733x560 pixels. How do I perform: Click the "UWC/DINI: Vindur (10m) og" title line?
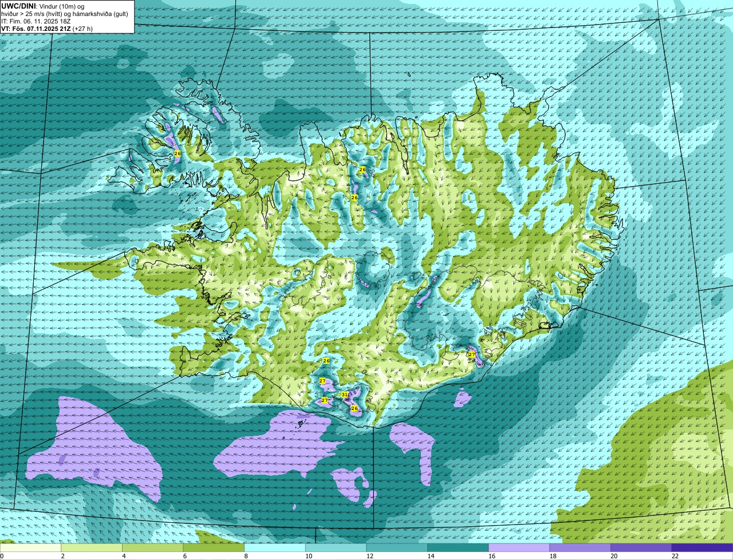pyautogui.click(x=43, y=6)
